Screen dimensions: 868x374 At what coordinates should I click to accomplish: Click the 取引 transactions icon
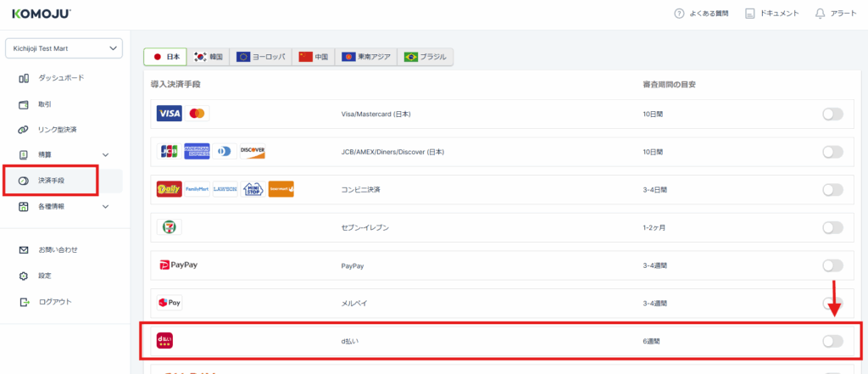pos(24,104)
